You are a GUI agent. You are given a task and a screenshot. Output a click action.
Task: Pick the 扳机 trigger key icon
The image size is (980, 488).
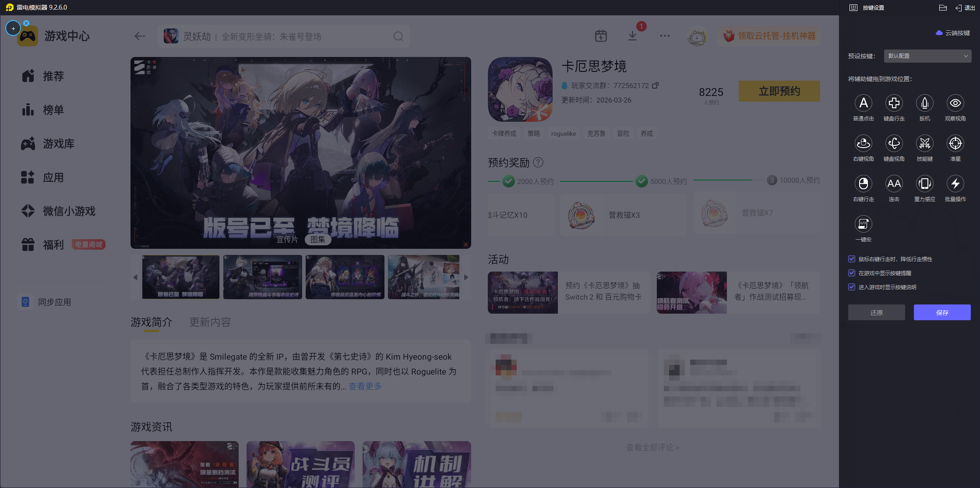coord(924,103)
